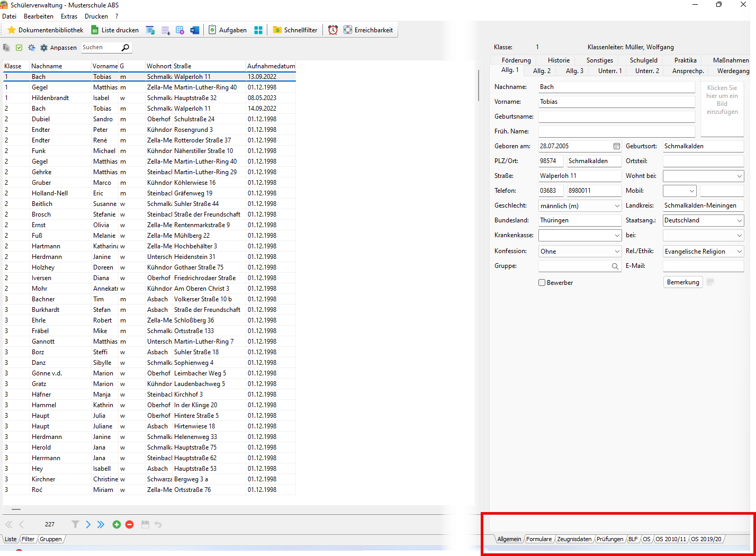This screenshot has height=556, width=756.
Task: Click the Geburtsname input field
Action: [x=617, y=116]
